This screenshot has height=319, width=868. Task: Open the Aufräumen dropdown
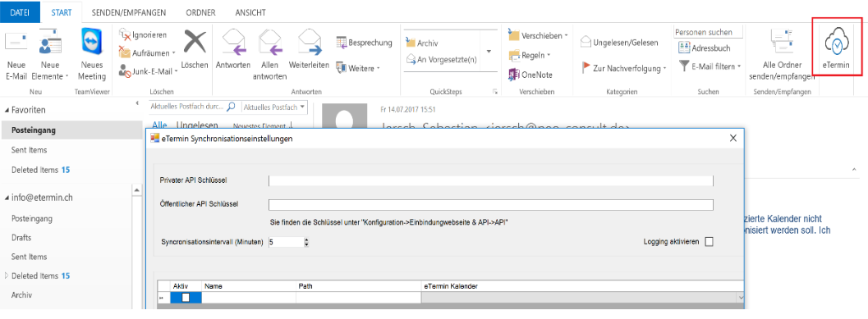click(147, 53)
